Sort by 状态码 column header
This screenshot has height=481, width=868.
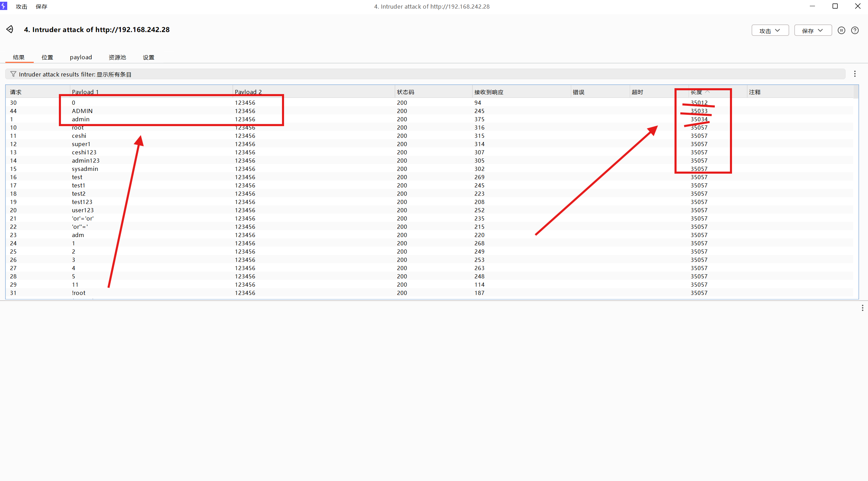pyautogui.click(x=405, y=92)
